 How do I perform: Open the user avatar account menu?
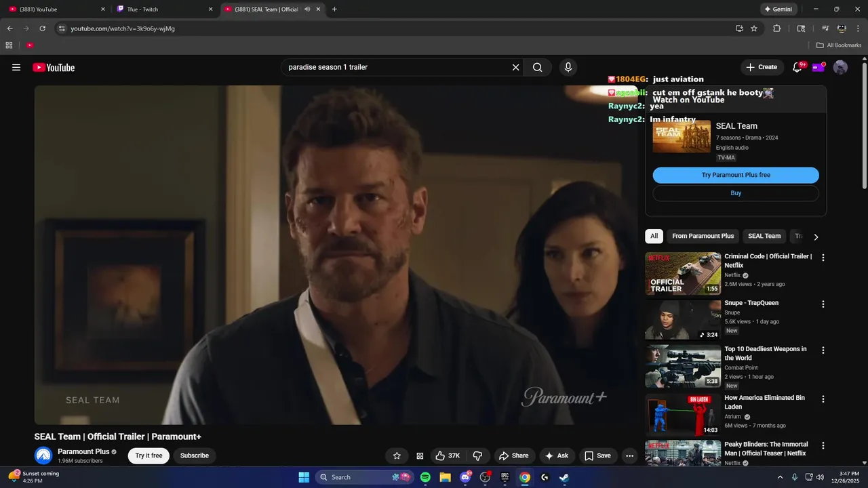(x=840, y=67)
